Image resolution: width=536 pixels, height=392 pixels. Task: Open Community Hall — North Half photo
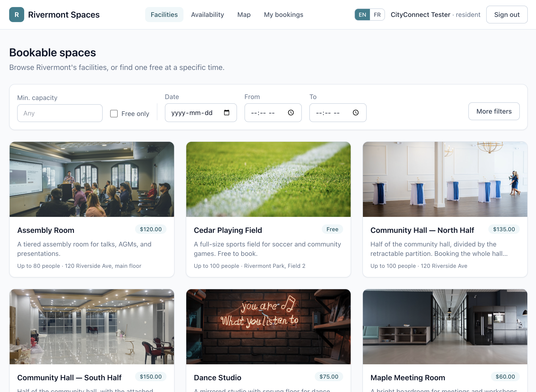(x=445, y=179)
